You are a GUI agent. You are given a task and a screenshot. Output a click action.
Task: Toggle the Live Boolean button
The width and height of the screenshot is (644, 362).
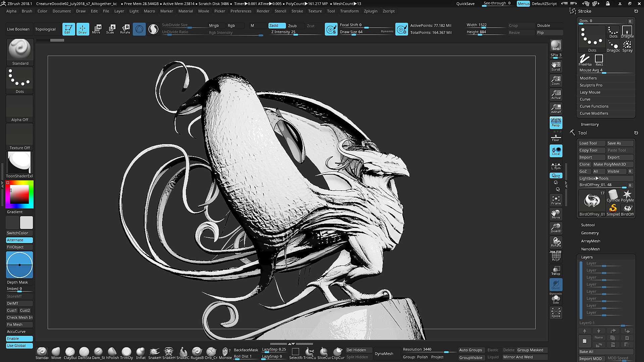tap(18, 29)
